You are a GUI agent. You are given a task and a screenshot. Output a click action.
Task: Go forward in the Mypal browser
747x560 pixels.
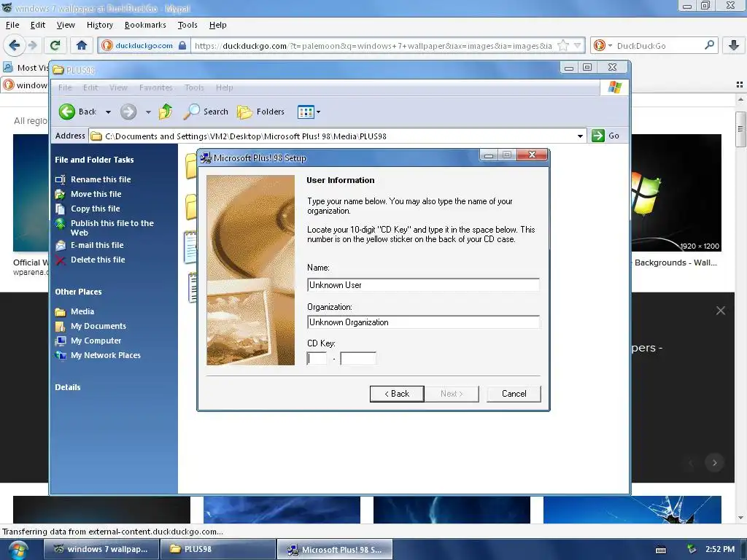point(32,45)
